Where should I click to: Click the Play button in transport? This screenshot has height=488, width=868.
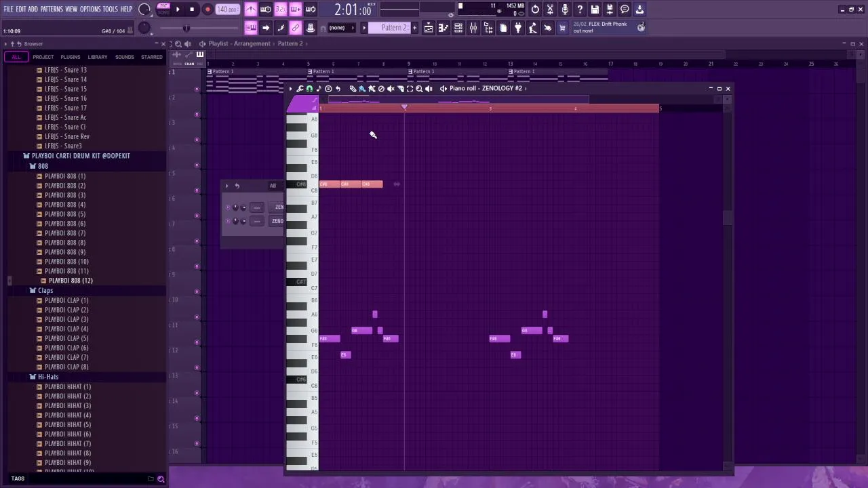coord(178,9)
